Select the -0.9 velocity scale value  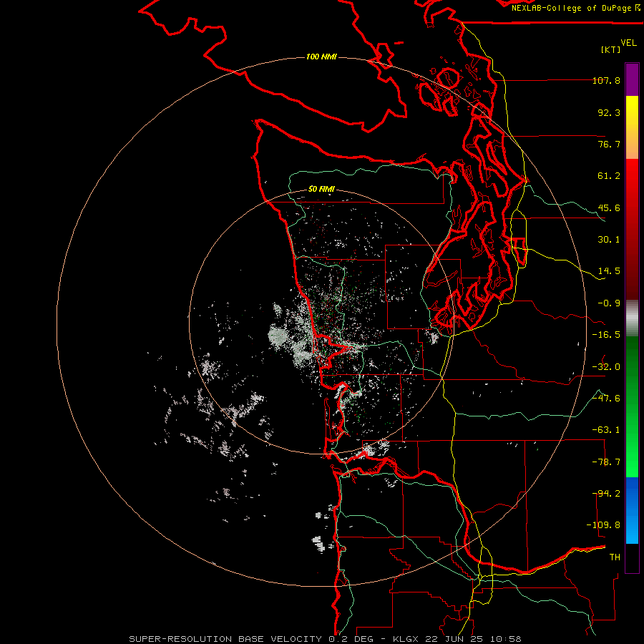[609, 303]
